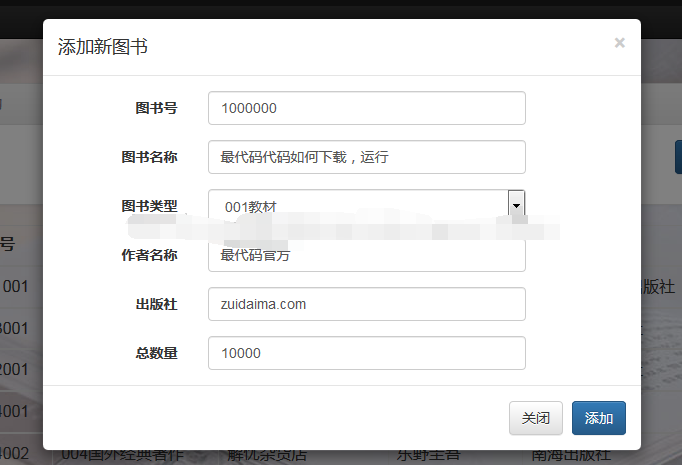Click the 图书名称 label
682x465 pixels.
[x=149, y=157]
